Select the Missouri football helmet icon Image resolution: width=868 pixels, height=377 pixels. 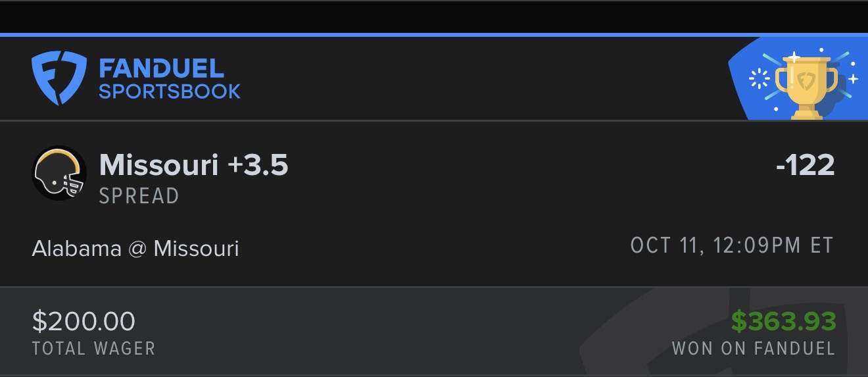click(x=59, y=173)
